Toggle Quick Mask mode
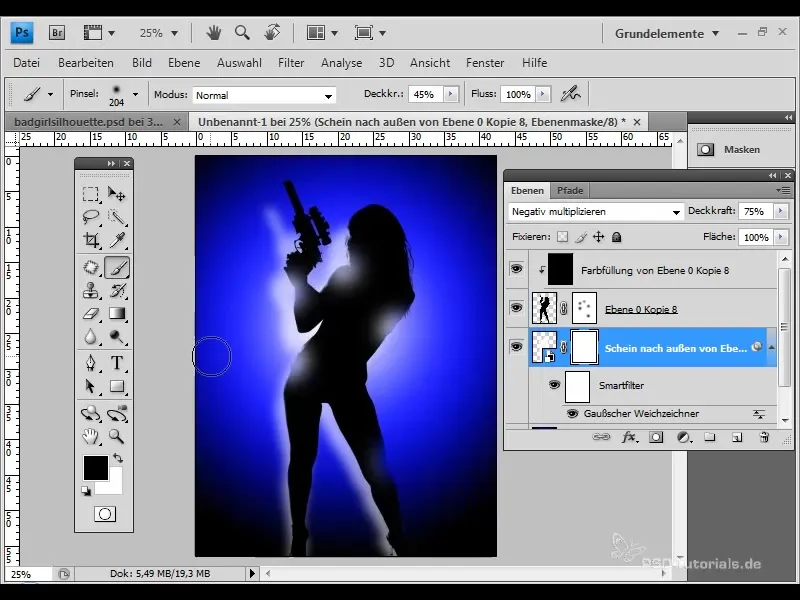800x600 pixels. pyautogui.click(x=105, y=514)
